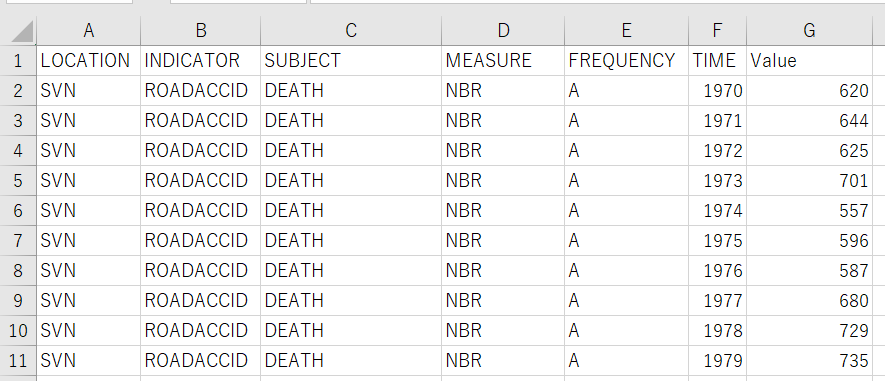Click the SUBJECT header cell
885x381 pixels.
click(351, 60)
